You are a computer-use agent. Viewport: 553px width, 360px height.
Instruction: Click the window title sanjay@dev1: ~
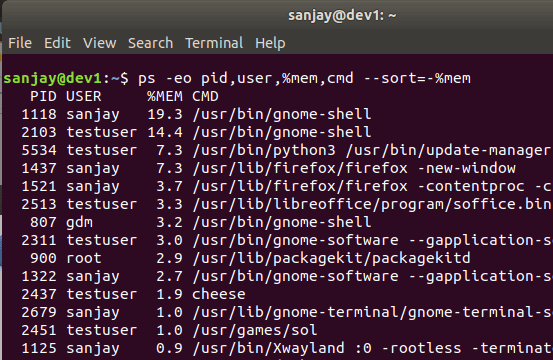click(342, 16)
